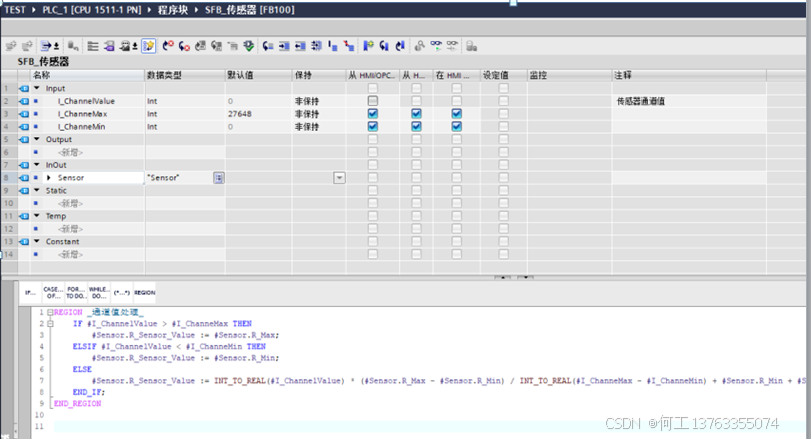Click the second greyed toolbar icon
This screenshot has height=439, width=811.
27,46
